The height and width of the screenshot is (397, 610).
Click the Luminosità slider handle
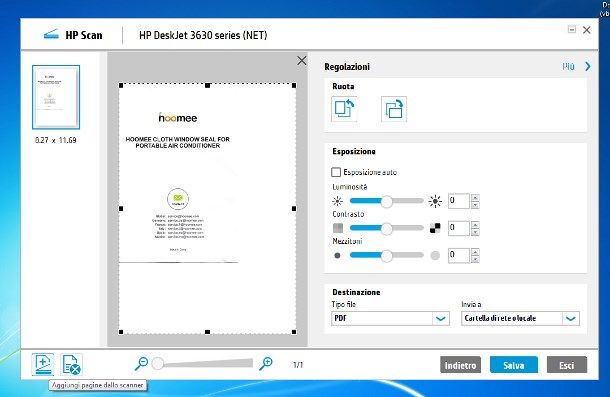(386, 201)
